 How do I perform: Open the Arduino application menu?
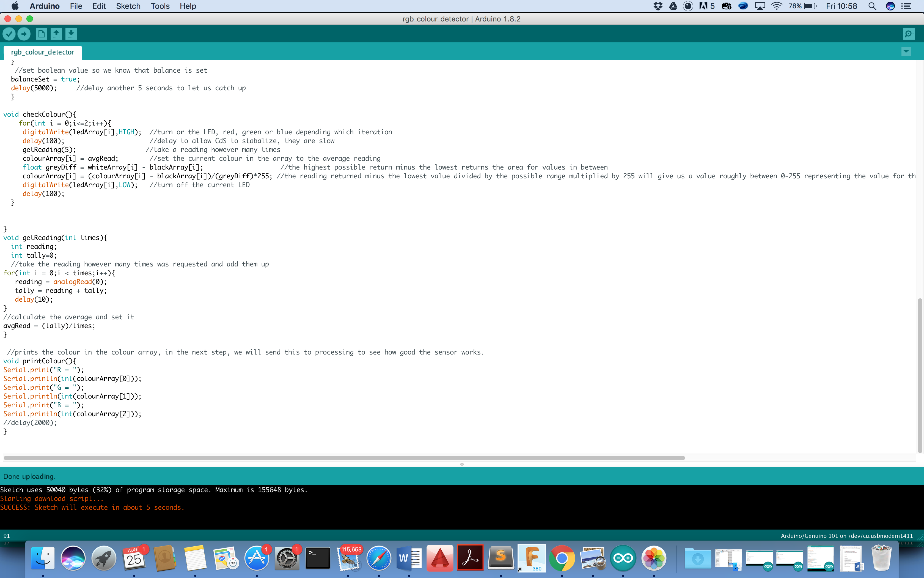pos(45,6)
